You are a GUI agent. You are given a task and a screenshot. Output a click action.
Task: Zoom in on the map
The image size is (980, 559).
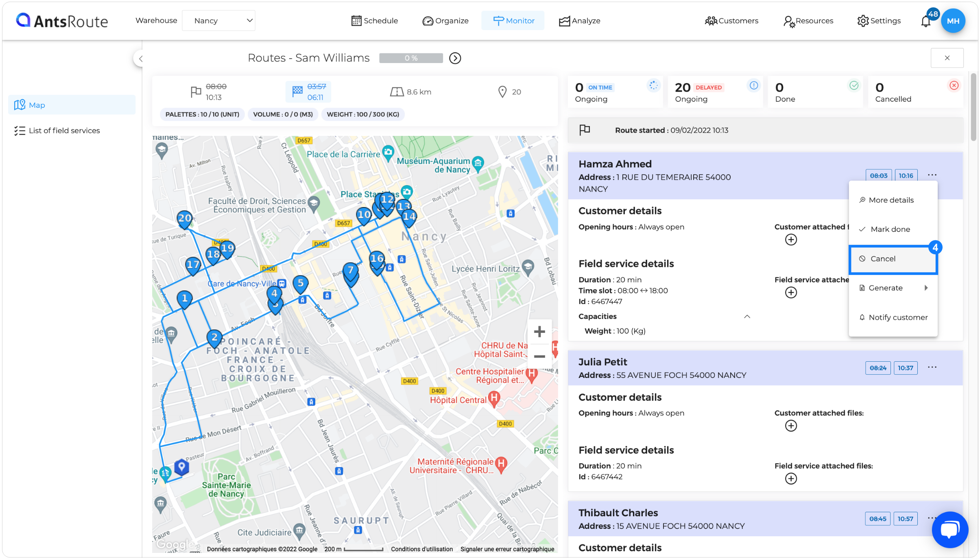pos(539,332)
